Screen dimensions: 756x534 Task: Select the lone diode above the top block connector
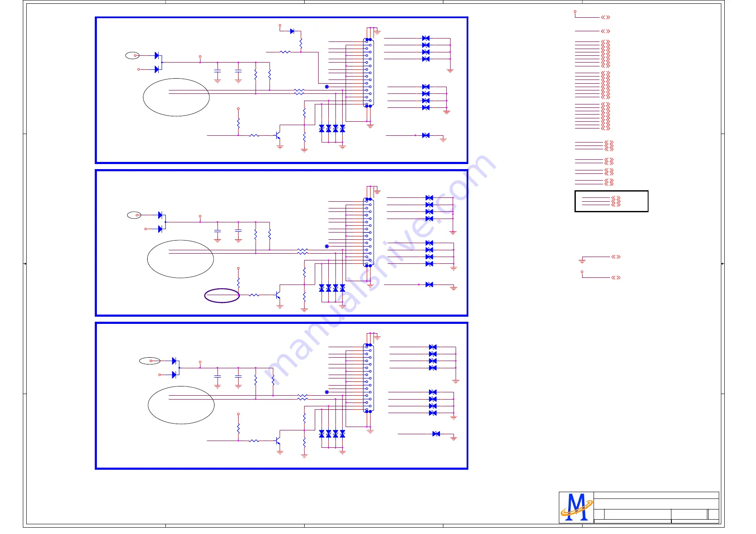[292, 31]
